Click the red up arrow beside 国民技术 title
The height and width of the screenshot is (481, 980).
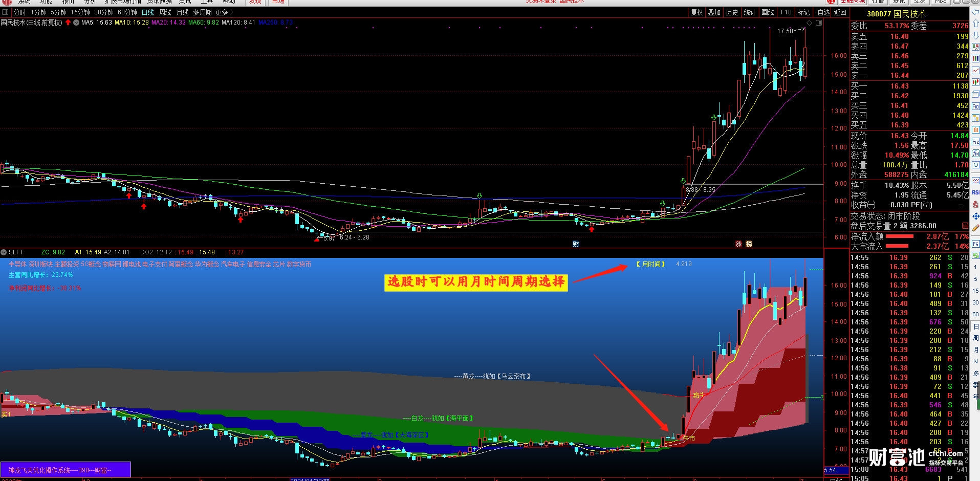68,23
